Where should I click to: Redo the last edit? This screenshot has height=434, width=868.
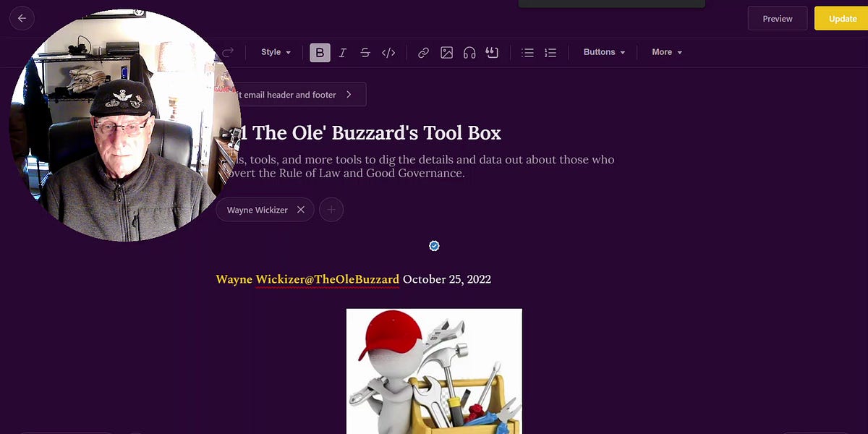(x=229, y=51)
